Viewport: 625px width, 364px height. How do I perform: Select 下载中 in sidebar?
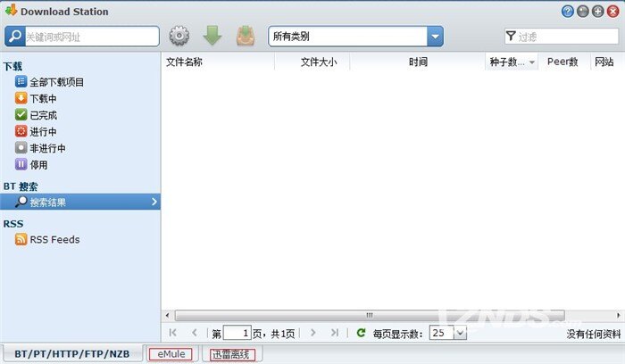36,98
